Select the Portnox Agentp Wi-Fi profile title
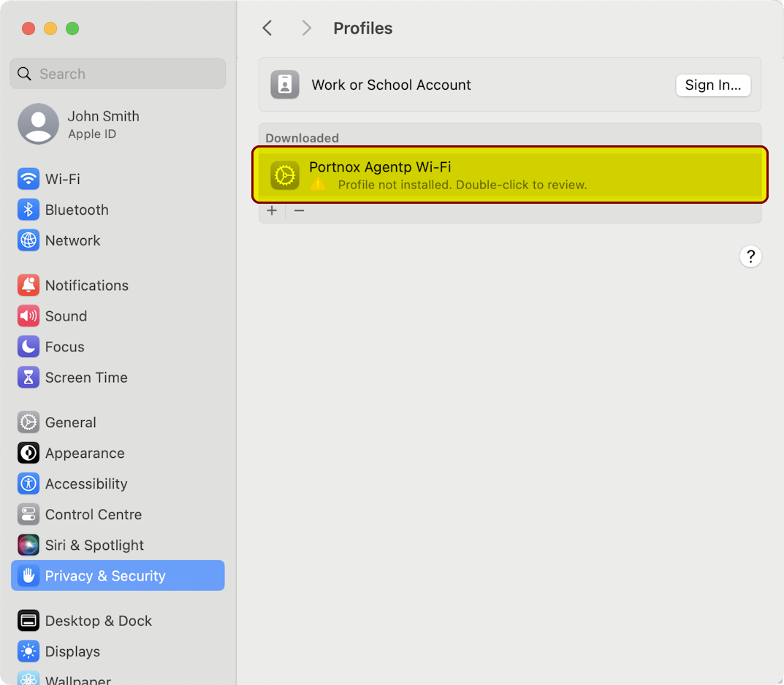Viewport: 784px width, 685px height. pyautogui.click(x=380, y=167)
